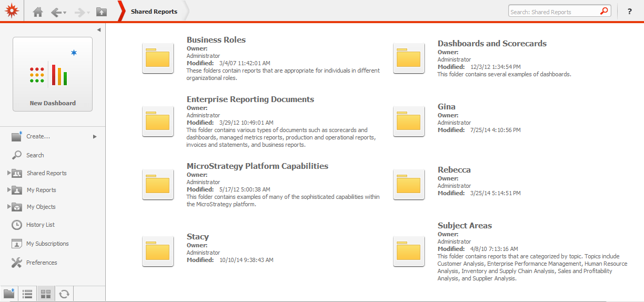The height and width of the screenshot is (302, 644).
Task: Open My Reports in the sidebar
Action: tap(42, 190)
